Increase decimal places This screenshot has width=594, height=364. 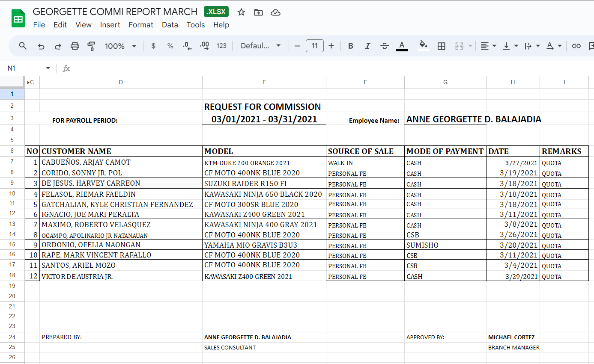point(204,46)
